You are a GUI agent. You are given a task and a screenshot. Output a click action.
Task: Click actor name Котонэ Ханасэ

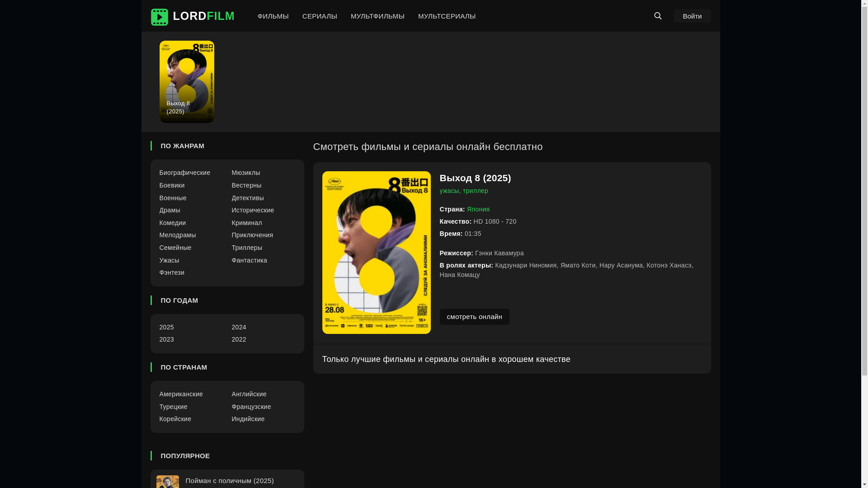click(669, 265)
